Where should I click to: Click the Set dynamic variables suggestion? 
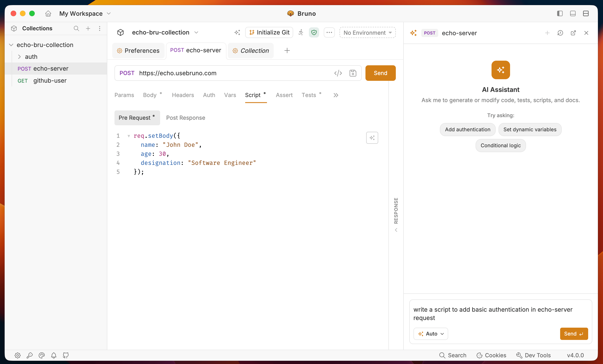pyautogui.click(x=530, y=130)
